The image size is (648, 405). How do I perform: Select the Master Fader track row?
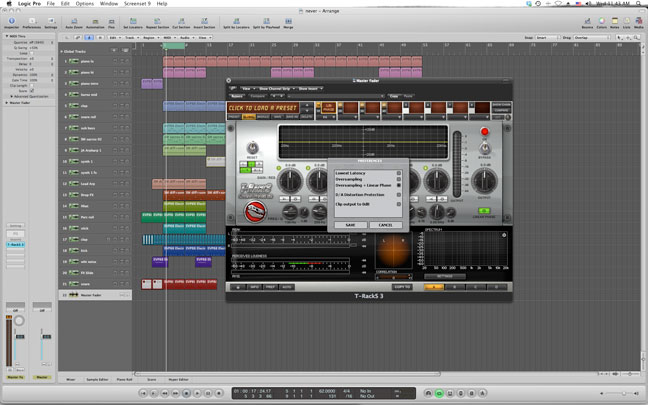[95, 295]
